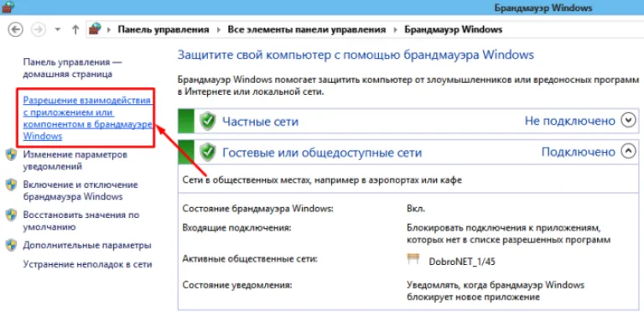Go back with the Back arrow button
Image resolution: width=644 pixels, height=312 pixels.
pyautogui.click(x=16, y=29)
